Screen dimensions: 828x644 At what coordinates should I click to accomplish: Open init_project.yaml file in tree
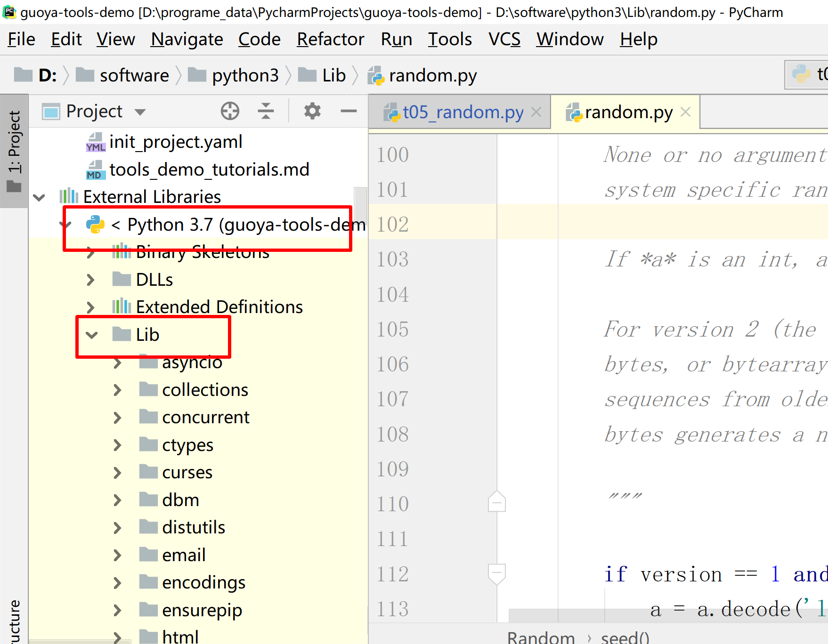(x=176, y=142)
